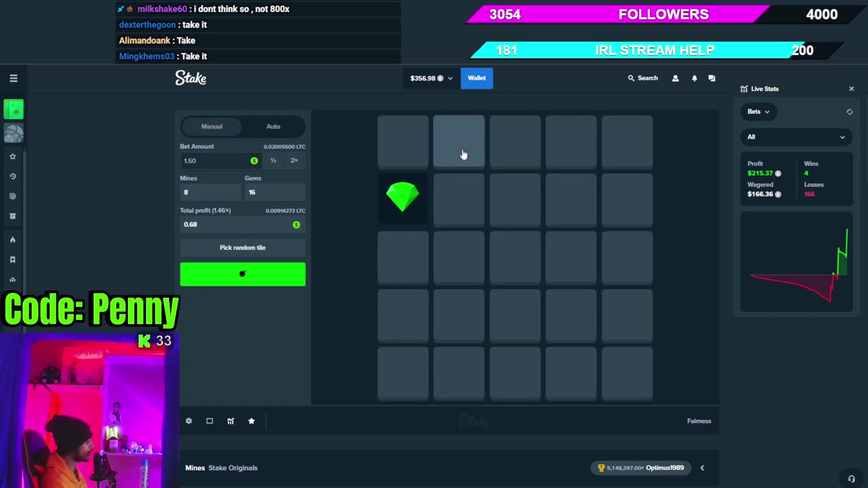This screenshot has width=868, height=488.
Task: Expand game info with chevron arrow
Action: click(x=702, y=468)
